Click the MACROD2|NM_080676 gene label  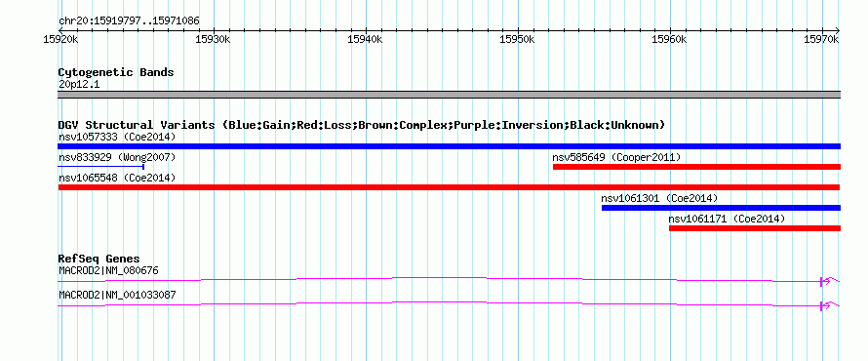[108, 270]
